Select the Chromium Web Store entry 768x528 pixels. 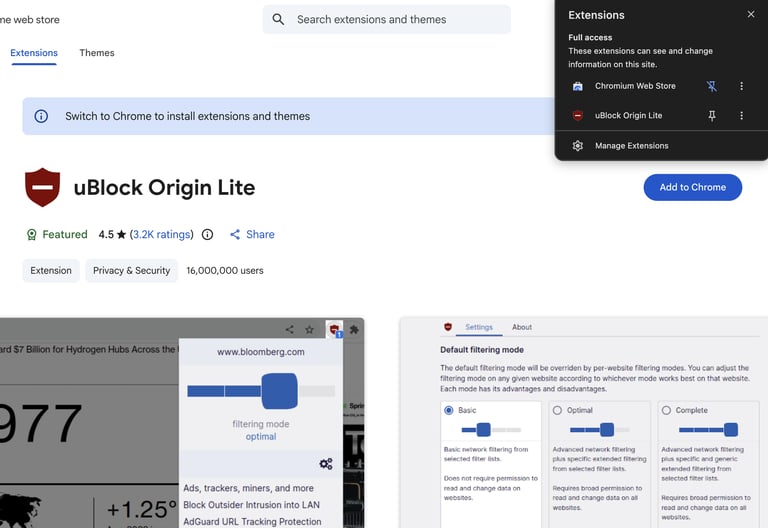click(635, 86)
